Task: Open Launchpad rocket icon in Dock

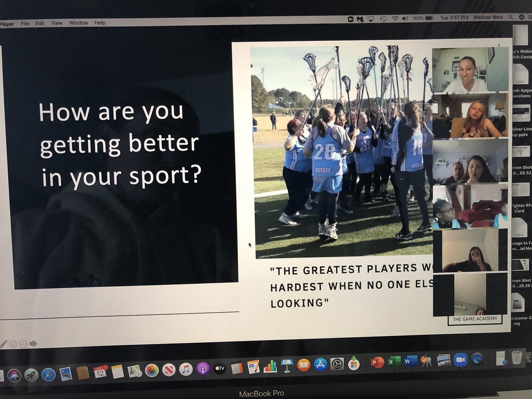Action: (31, 375)
